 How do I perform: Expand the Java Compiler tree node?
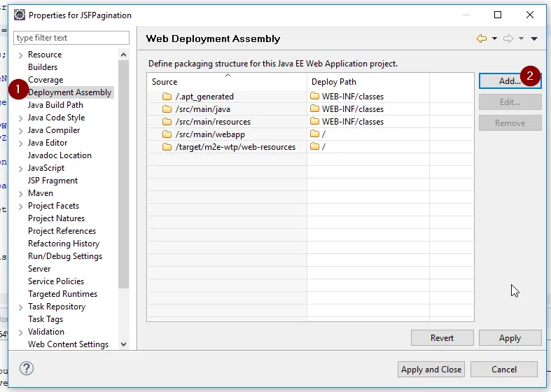click(20, 130)
